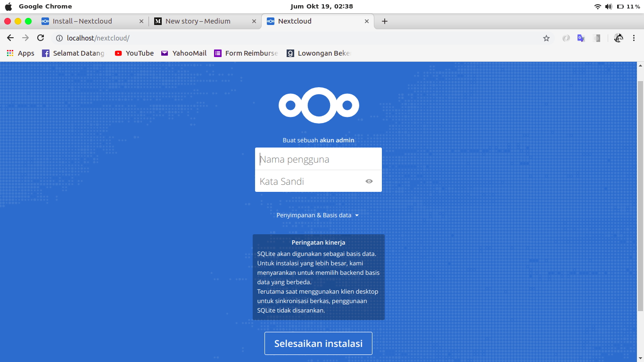Click the extension icon right of Google Translate
This screenshot has width=644, height=362.
coord(596,38)
